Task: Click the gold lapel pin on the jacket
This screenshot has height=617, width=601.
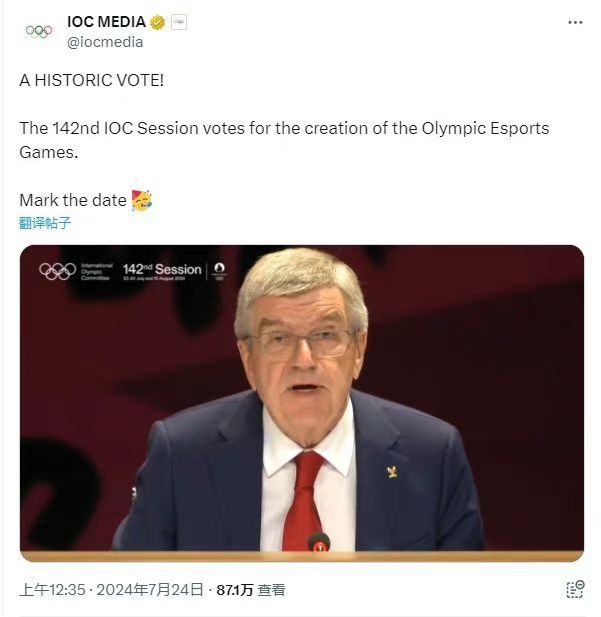Action: click(392, 471)
